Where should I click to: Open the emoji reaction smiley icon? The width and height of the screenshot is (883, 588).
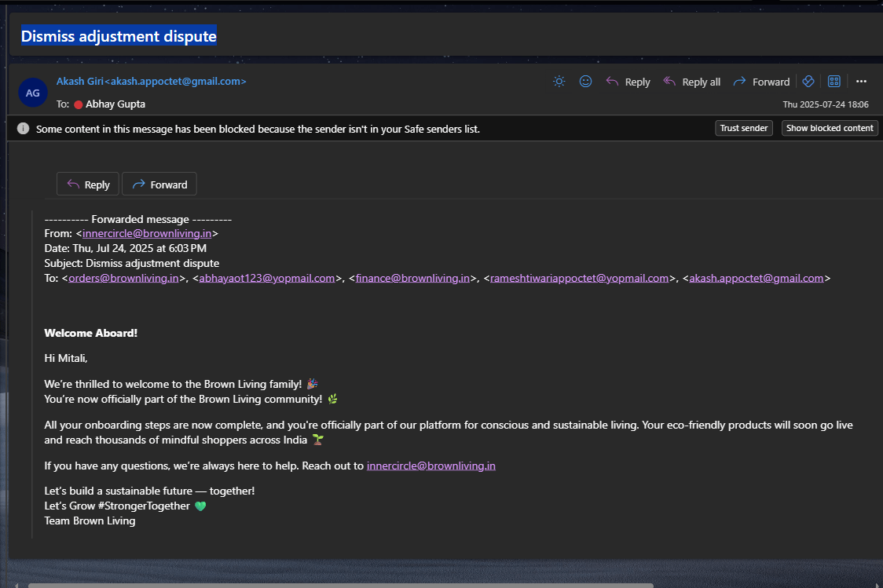(586, 82)
